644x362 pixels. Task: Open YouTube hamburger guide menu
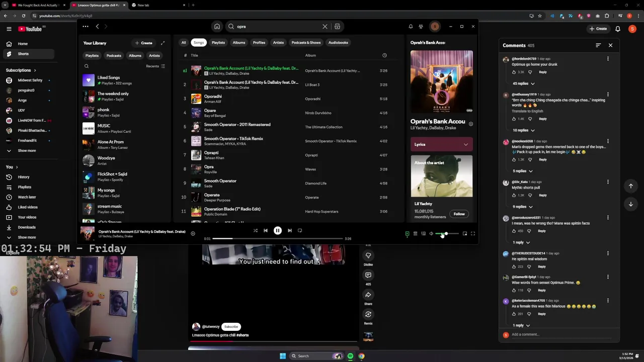coord(9,29)
